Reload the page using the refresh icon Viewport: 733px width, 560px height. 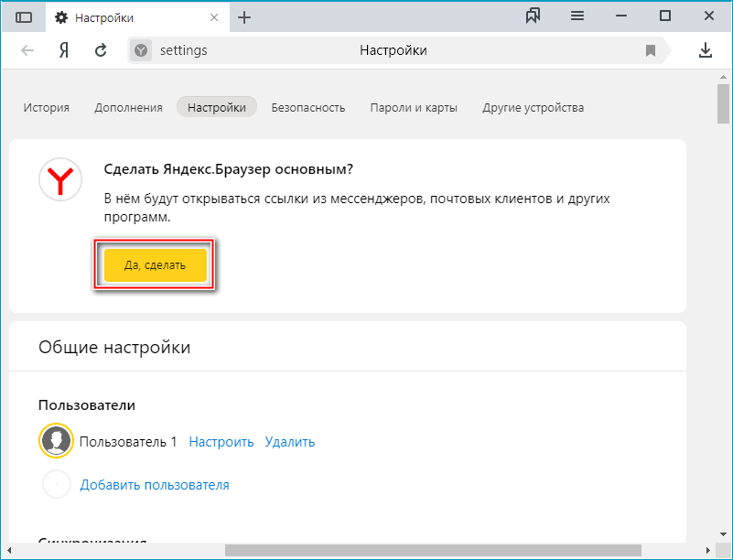[101, 50]
